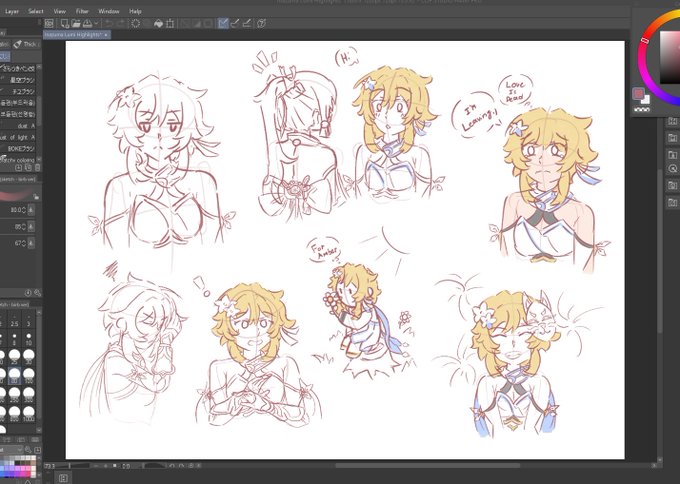Click the Undo arrow icon
Screen dimensions: 680x484
[109, 23]
